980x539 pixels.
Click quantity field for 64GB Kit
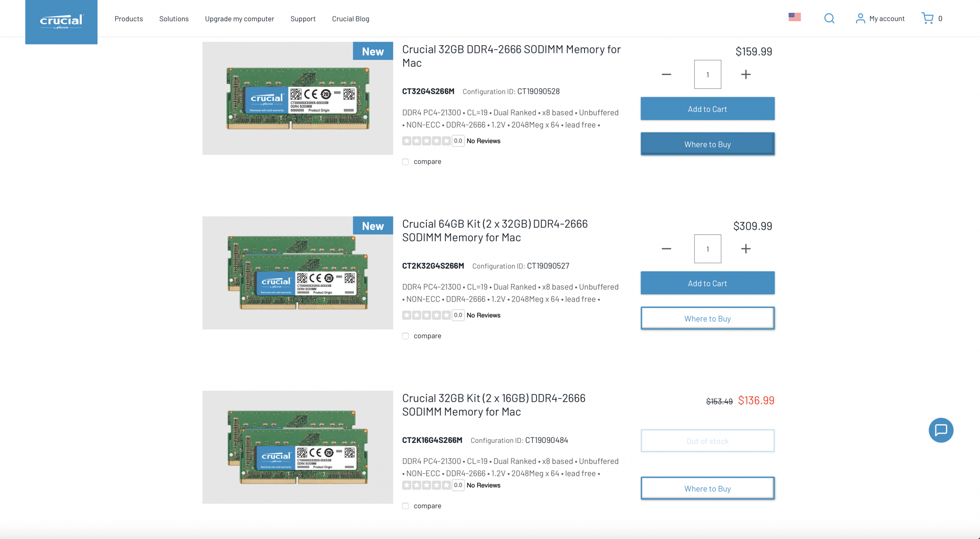click(708, 249)
